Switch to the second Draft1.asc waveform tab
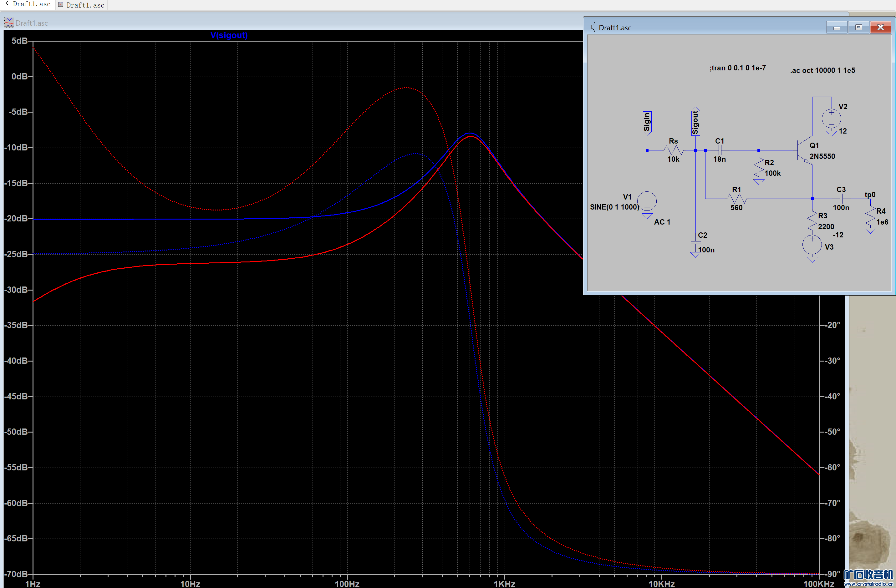The image size is (896, 588). coord(81,5)
